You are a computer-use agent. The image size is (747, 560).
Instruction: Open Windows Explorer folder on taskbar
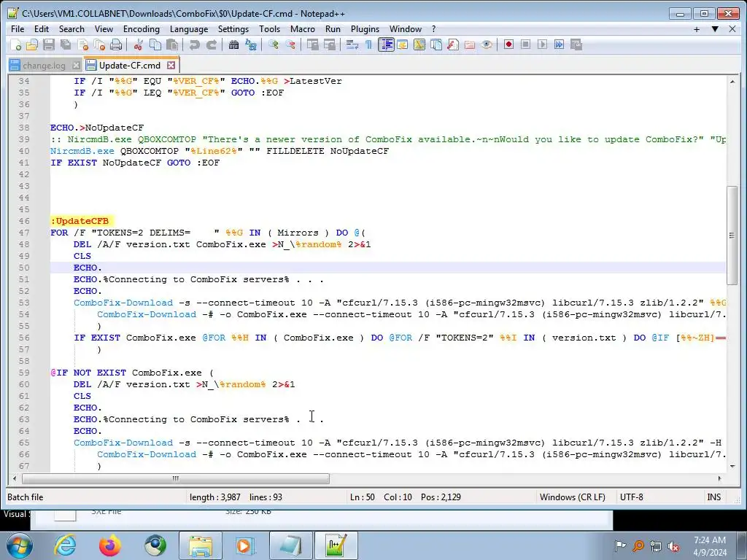click(201, 545)
